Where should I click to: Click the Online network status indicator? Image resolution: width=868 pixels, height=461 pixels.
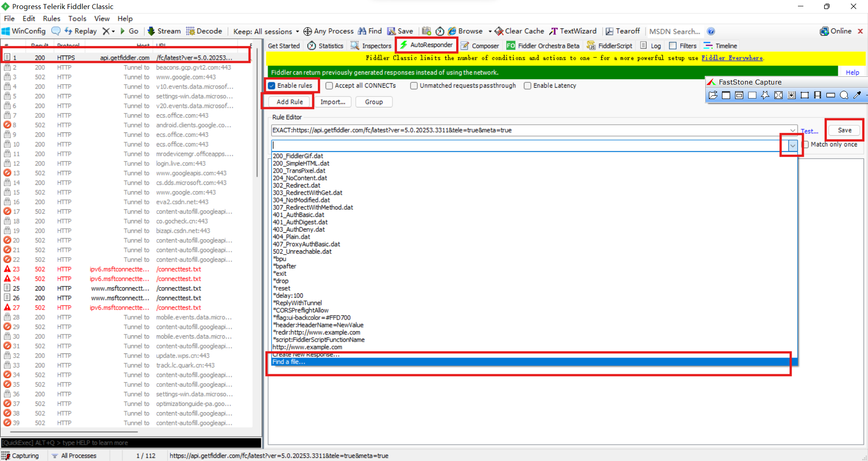835,31
